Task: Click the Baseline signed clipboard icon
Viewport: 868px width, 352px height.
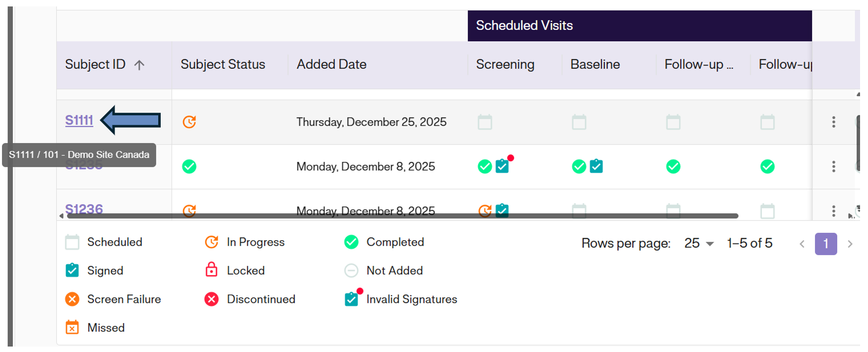Action: point(596,166)
